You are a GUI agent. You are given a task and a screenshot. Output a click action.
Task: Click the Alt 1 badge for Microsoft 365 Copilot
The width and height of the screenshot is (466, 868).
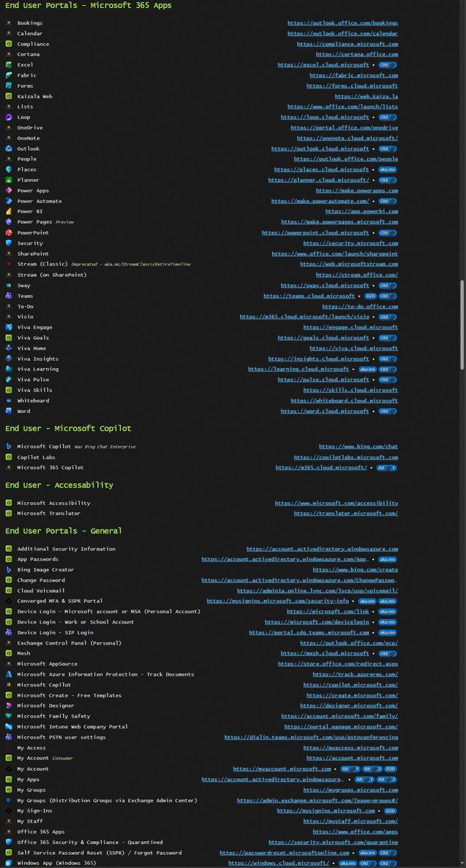pyautogui.click(x=387, y=468)
